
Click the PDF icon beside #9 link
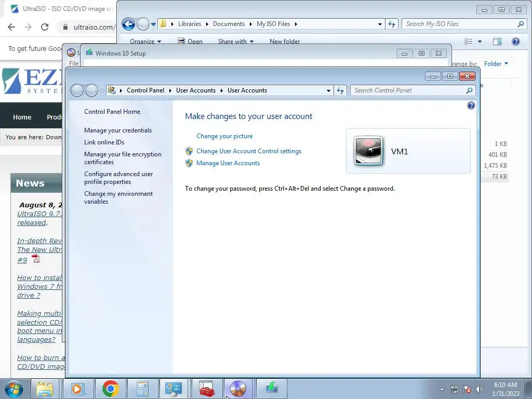[x=36, y=259]
